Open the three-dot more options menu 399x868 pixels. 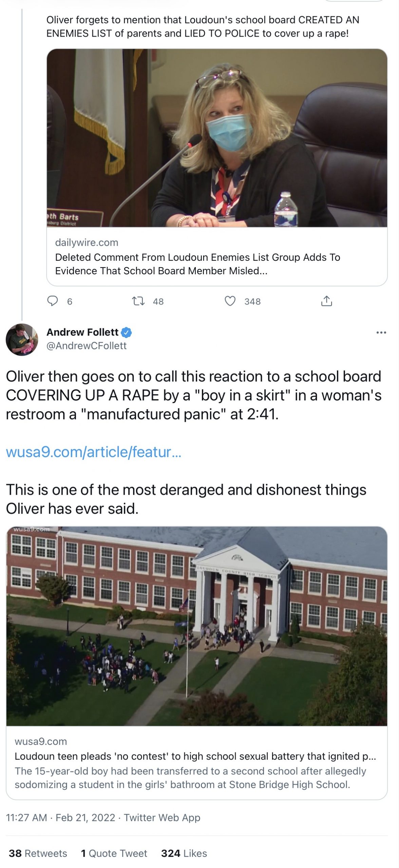point(381,333)
